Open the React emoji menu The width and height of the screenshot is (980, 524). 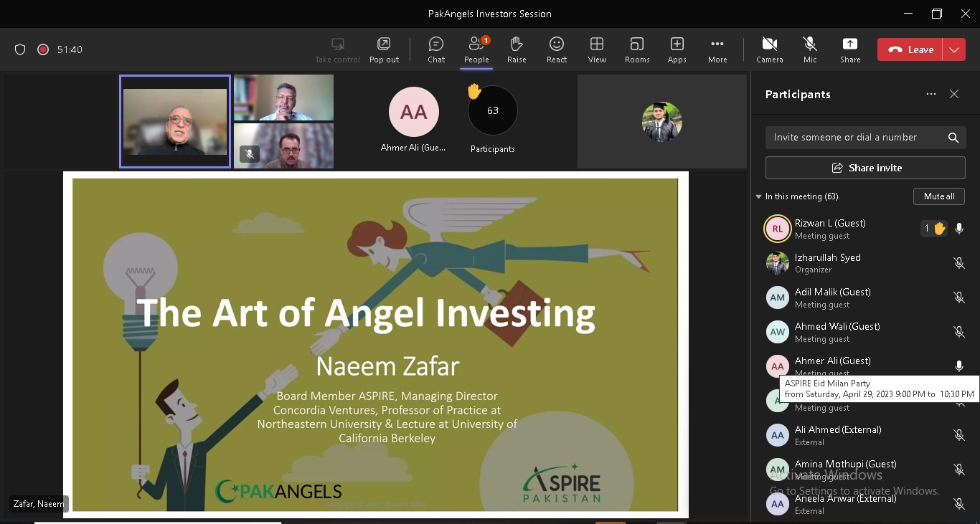[557, 49]
